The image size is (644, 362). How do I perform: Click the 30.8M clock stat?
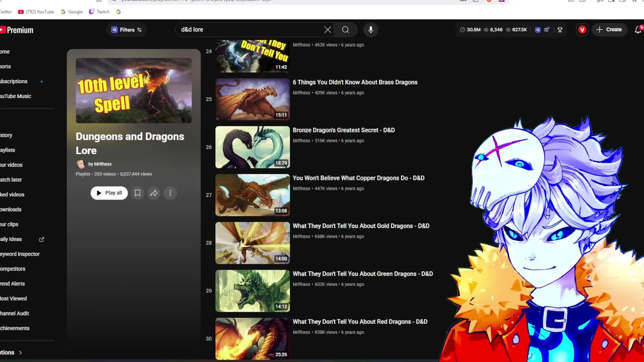tap(470, 30)
